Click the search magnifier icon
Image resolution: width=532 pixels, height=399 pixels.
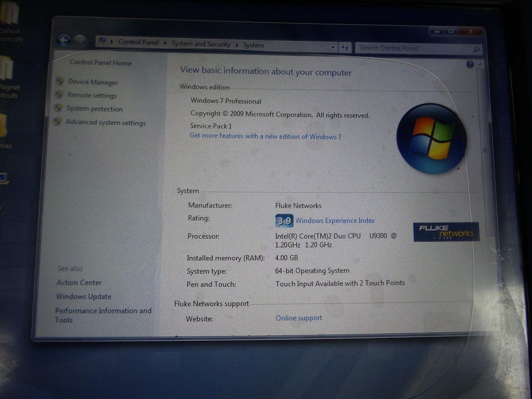pyautogui.click(x=476, y=50)
